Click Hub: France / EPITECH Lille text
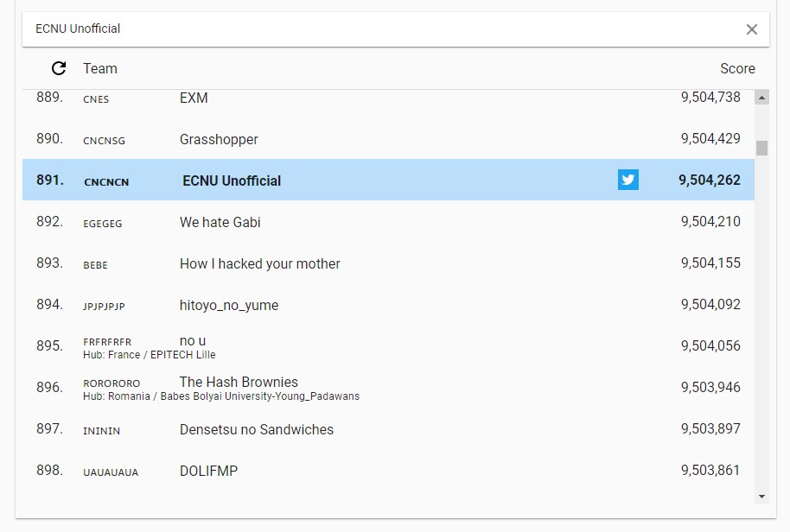The image size is (790, 532). coord(150,355)
